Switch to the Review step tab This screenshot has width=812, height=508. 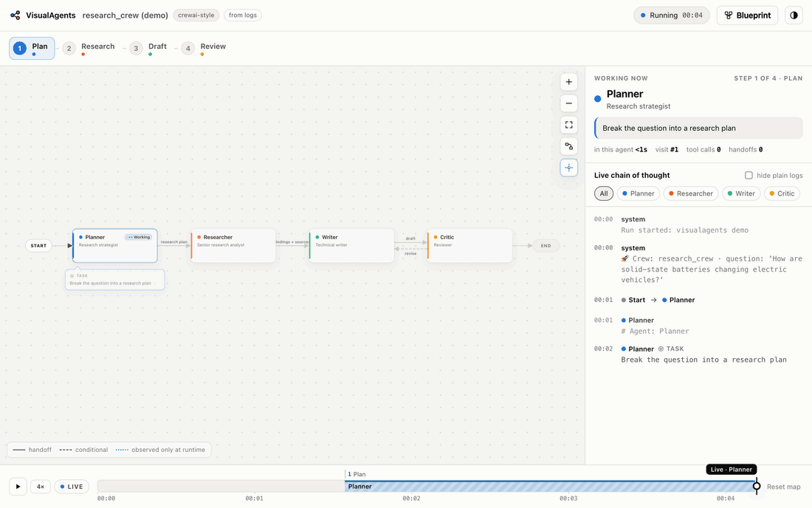point(204,48)
